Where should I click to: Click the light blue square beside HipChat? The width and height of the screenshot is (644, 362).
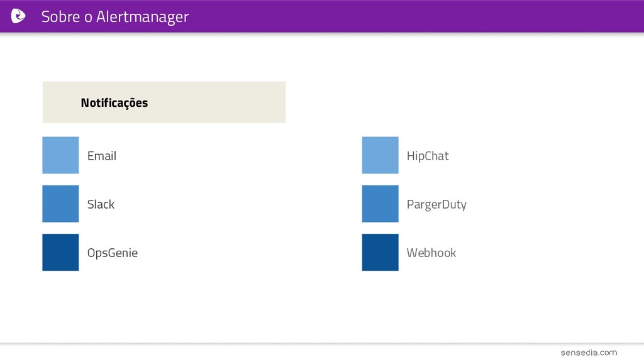coord(380,155)
